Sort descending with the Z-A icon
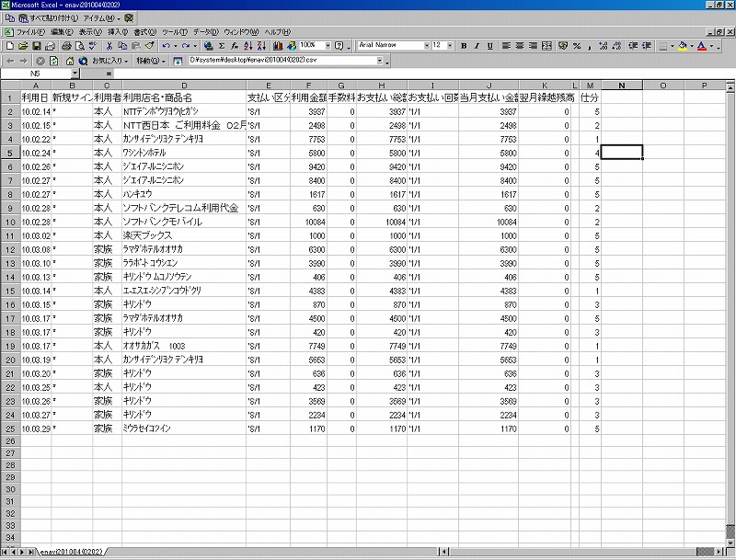 261,46
